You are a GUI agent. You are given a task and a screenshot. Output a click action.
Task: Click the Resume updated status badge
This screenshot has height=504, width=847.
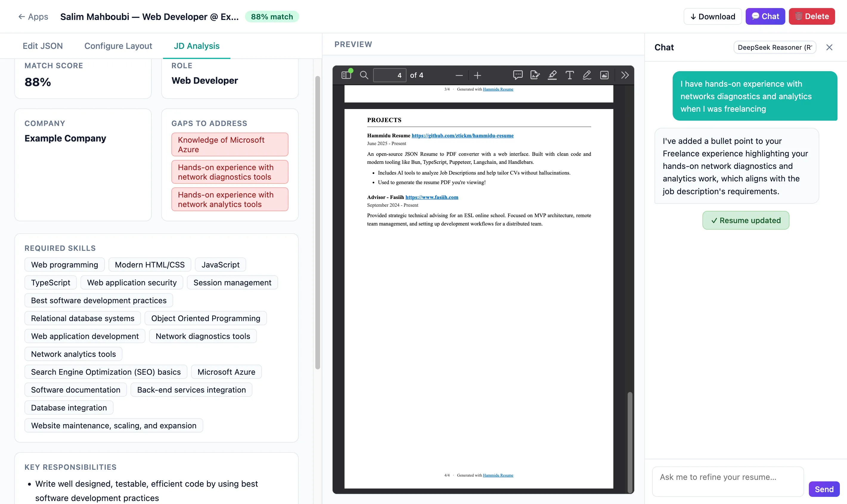click(x=746, y=220)
